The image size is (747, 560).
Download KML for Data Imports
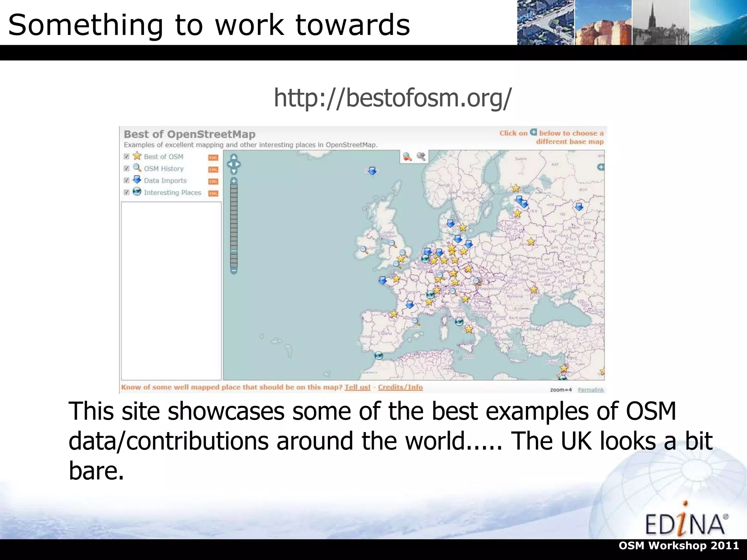point(213,182)
